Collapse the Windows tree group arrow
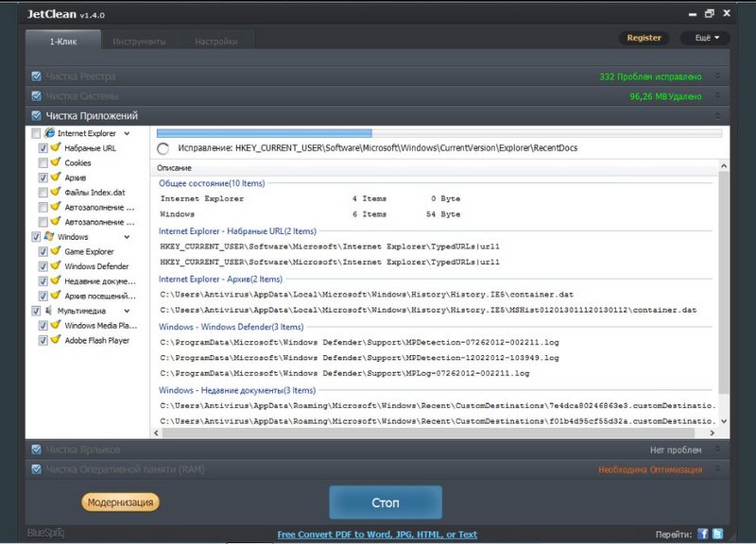This screenshot has width=756, height=544. 127,237
